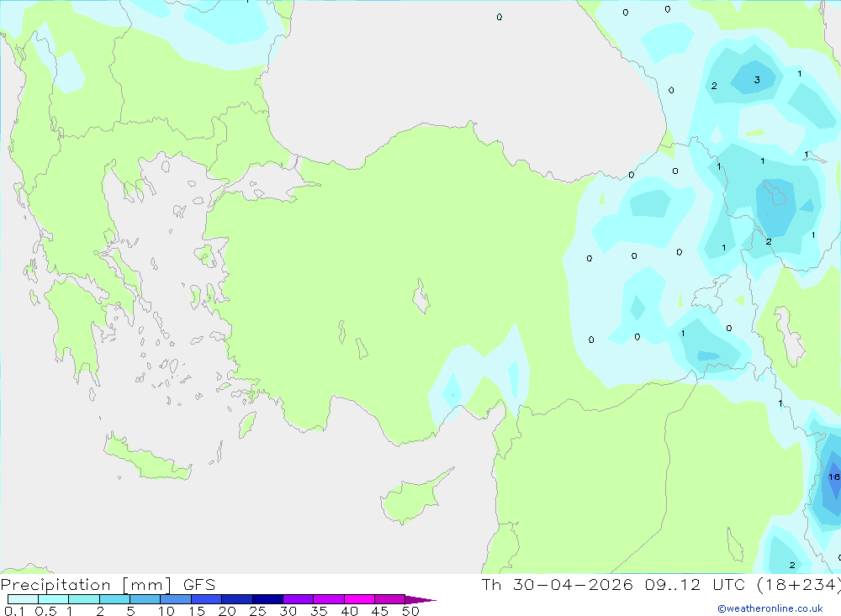Pick the 45–50 mm legend swatch

(390, 599)
